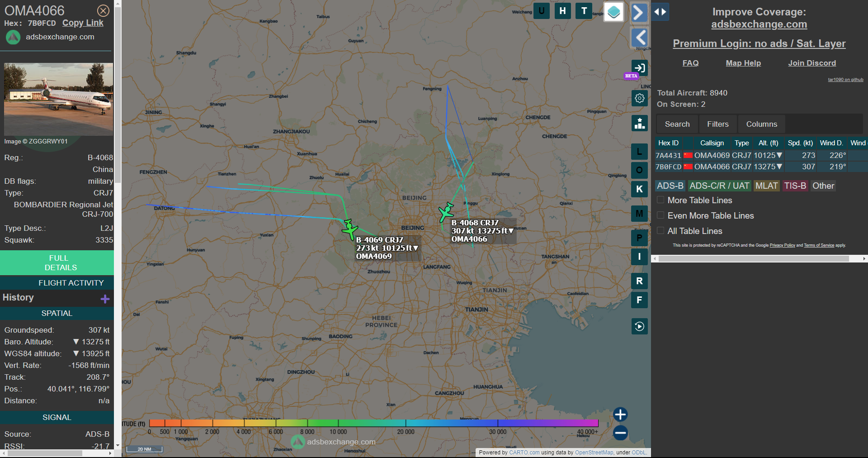This screenshot has width=868, height=458.
Task: Toggle the F map button
Action: [x=639, y=300]
